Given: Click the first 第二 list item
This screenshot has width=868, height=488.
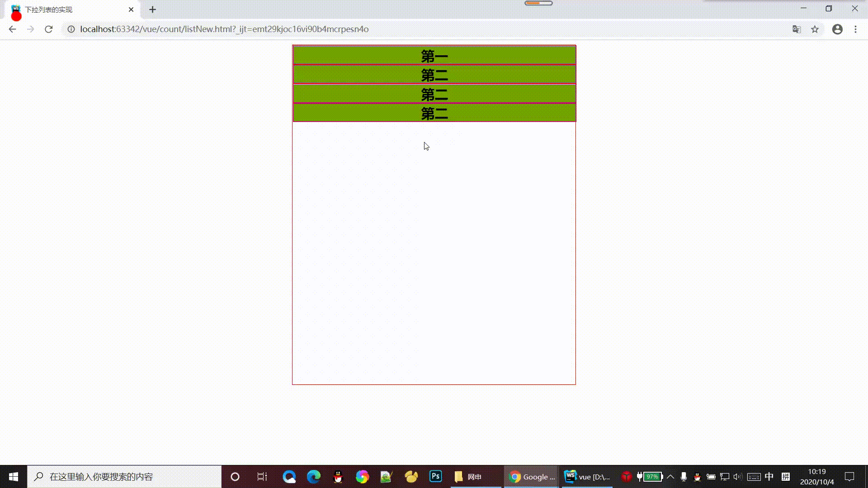Looking at the screenshot, I should point(434,75).
